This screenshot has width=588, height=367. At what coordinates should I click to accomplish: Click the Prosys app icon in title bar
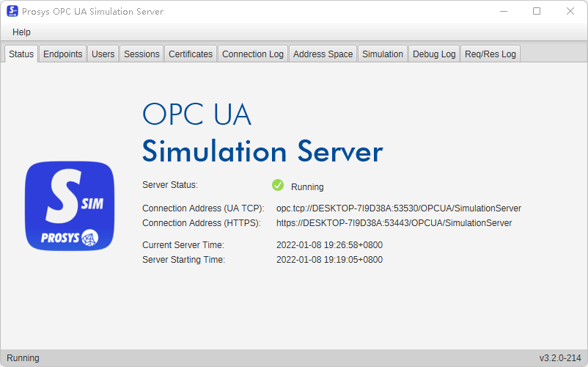pos(12,11)
